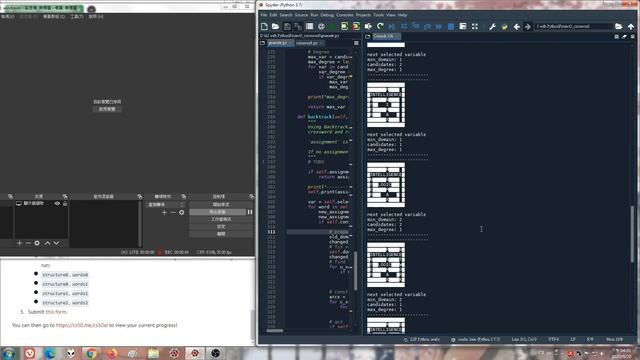
Task: Click the New file icon in Spyder
Action: (264, 27)
